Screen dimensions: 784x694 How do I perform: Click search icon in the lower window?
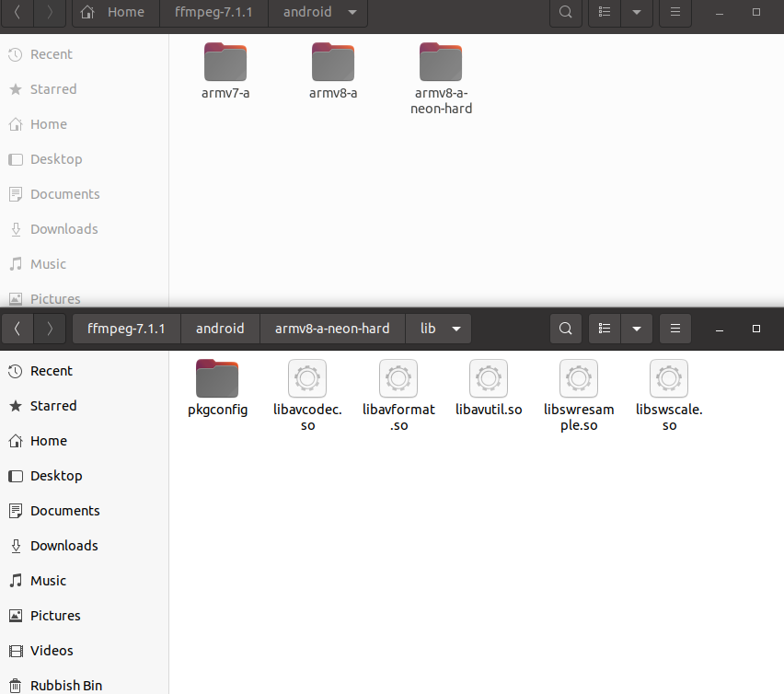pyautogui.click(x=566, y=329)
